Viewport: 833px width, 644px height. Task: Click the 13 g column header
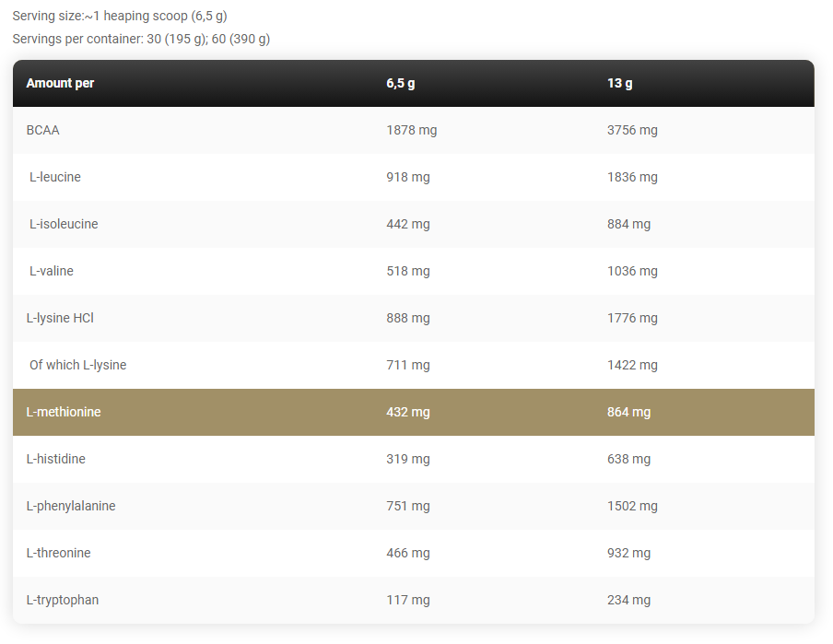[619, 84]
